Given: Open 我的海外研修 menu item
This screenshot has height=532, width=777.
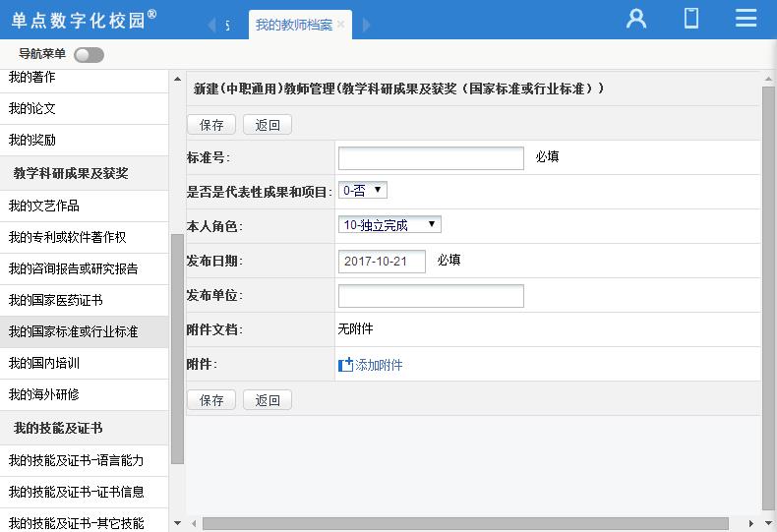Looking at the screenshot, I should [85, 394].
